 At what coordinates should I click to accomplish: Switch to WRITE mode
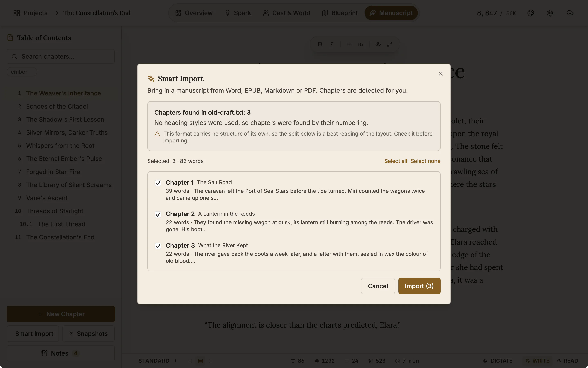pyautogui.click(x=537, y=361)
